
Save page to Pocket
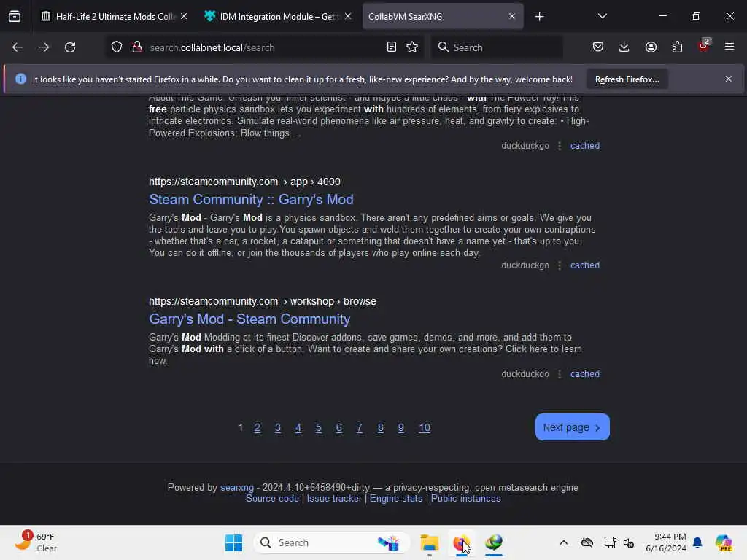598,47
